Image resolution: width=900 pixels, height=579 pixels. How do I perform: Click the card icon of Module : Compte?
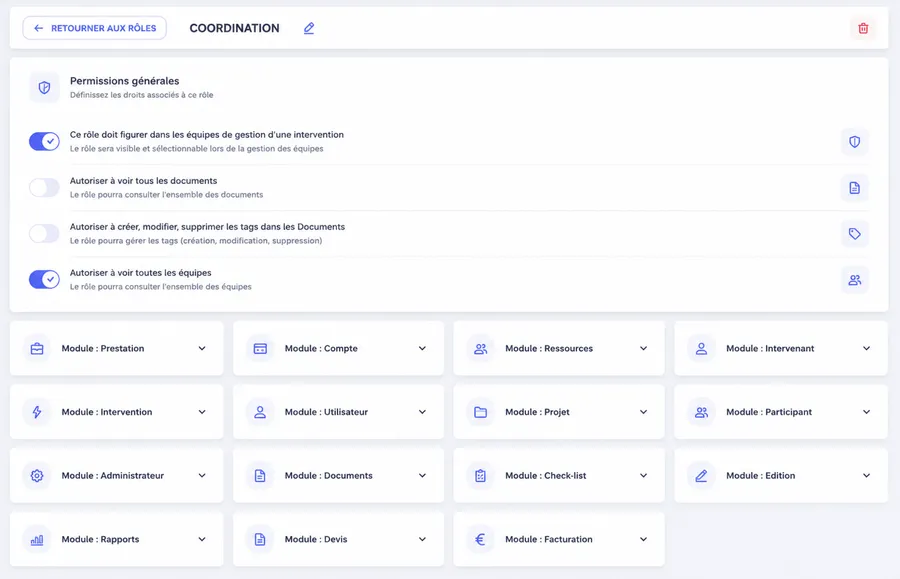point(260,348)
